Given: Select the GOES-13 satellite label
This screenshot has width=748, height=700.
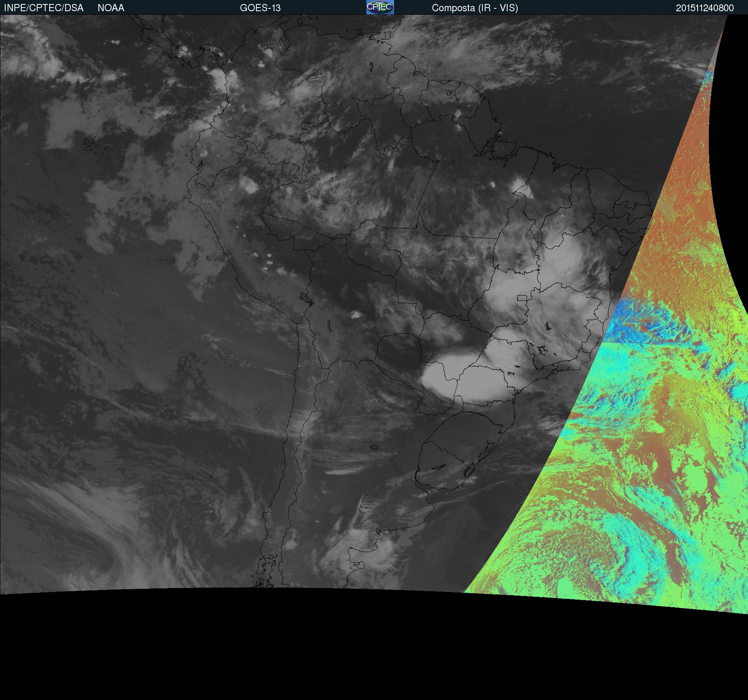Looking at the screenshot, I should point(260,8).
